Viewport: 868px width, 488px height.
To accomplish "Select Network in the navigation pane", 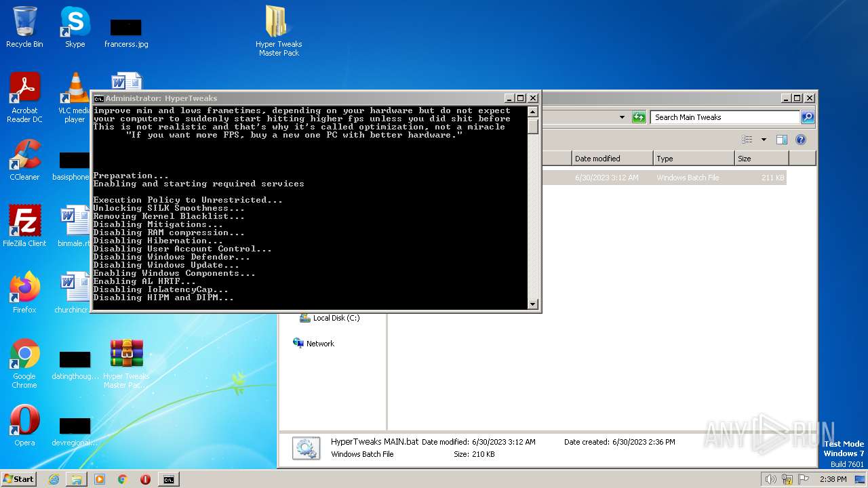I will click(314, 344).
